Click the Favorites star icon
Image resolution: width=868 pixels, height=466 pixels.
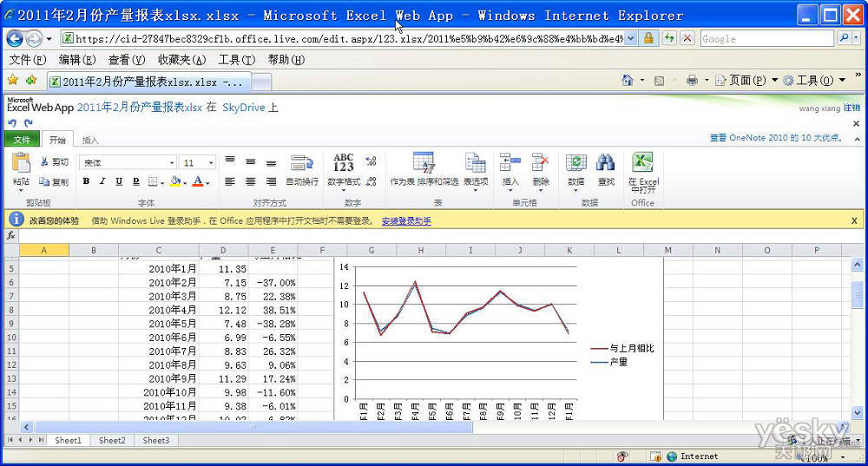pyautogui.click(x=13, y=80)
